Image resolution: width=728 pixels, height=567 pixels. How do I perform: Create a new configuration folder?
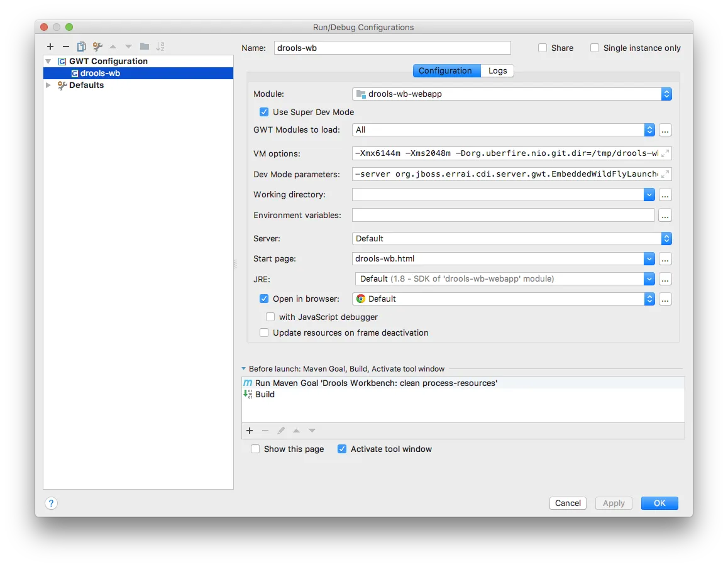pos(145,47)
